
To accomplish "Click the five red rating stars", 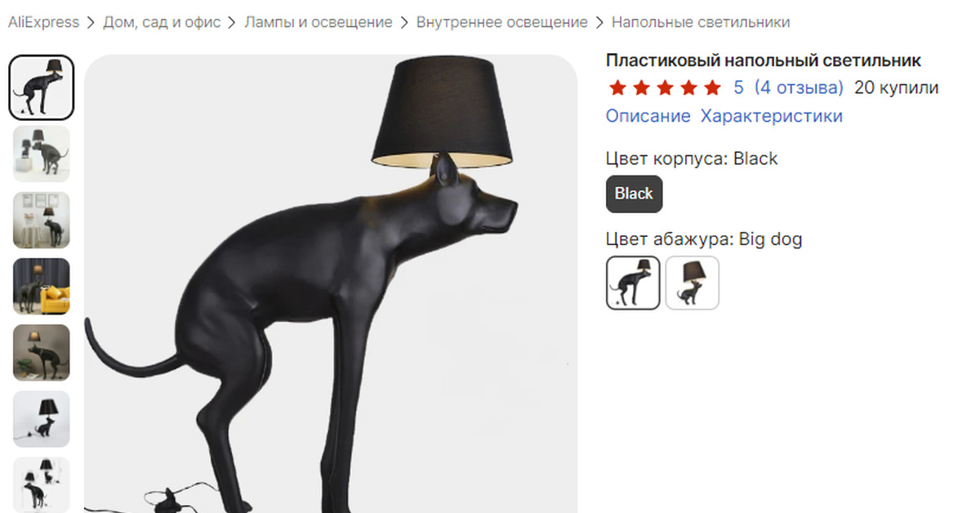I will (666, 87).
